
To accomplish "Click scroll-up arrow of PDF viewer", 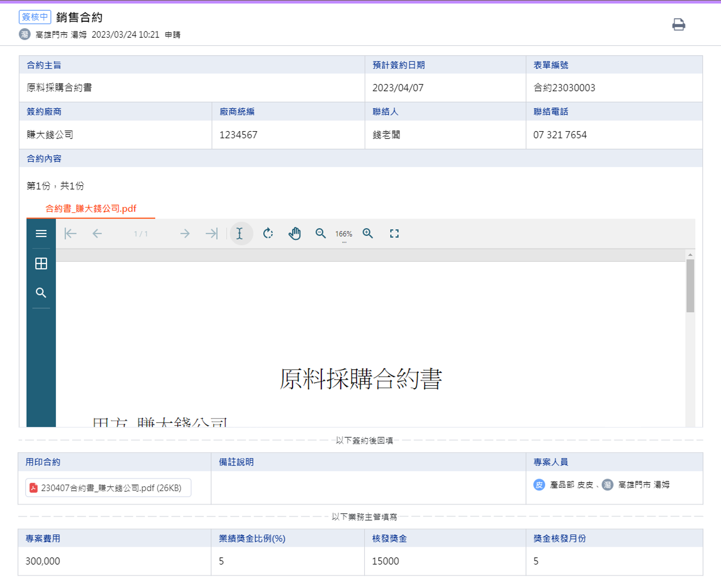I will tap(690, 254).
